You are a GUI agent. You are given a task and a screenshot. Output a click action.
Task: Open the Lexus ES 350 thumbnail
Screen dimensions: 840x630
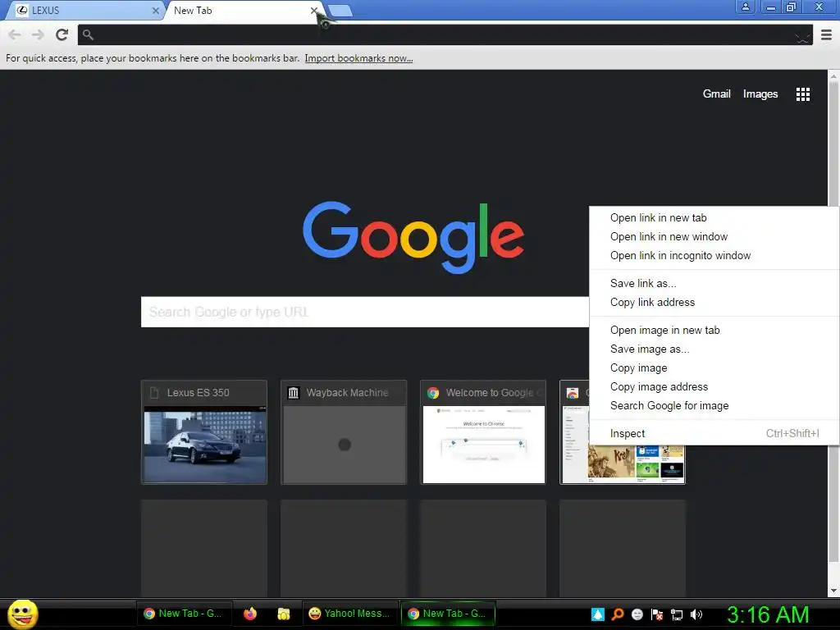(x=204, y=432)
